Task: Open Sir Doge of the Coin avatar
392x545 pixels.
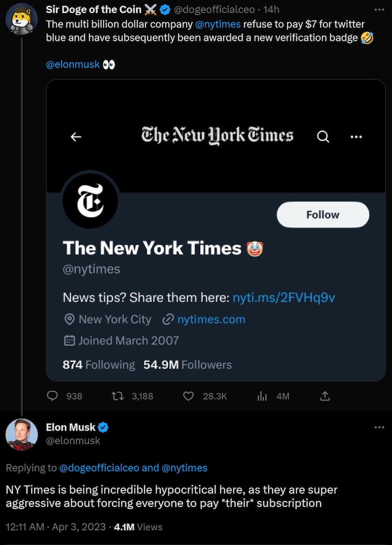Action: pos(21,20)
